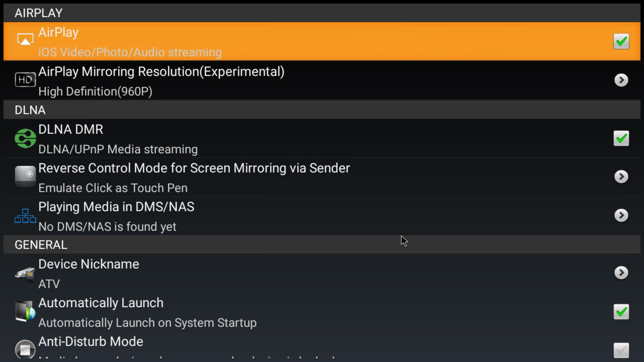Open AirPlay Mirroring Resolution settings
Viewport: 644px width, 362px height.
click(x=322, y=80)
